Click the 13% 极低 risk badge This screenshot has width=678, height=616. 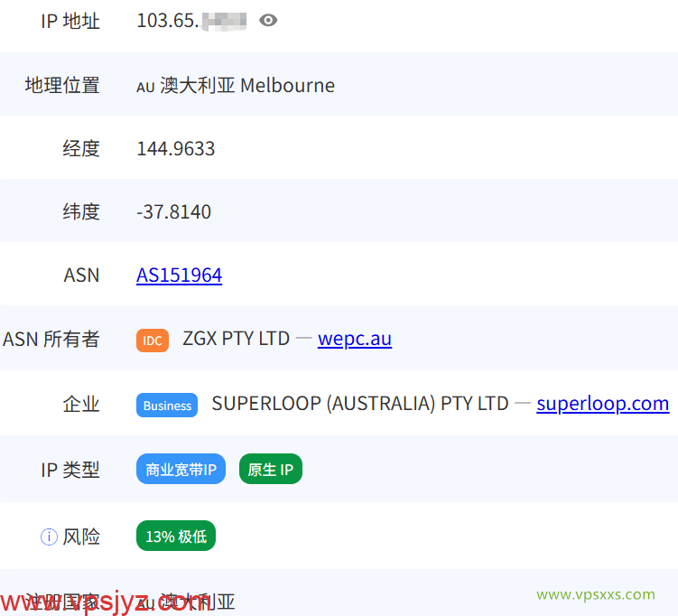(x=176, y=536)
